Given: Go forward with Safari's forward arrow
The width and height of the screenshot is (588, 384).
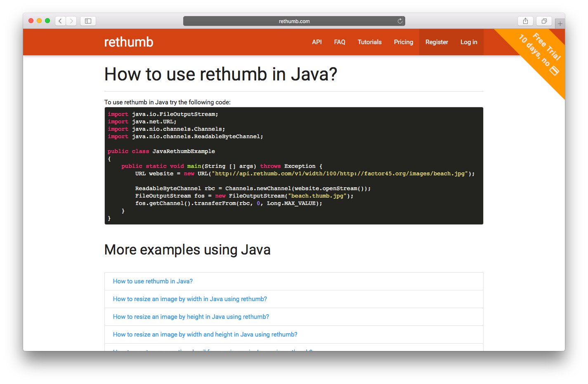Looking at the screenshot, I should tap(71, 21).
